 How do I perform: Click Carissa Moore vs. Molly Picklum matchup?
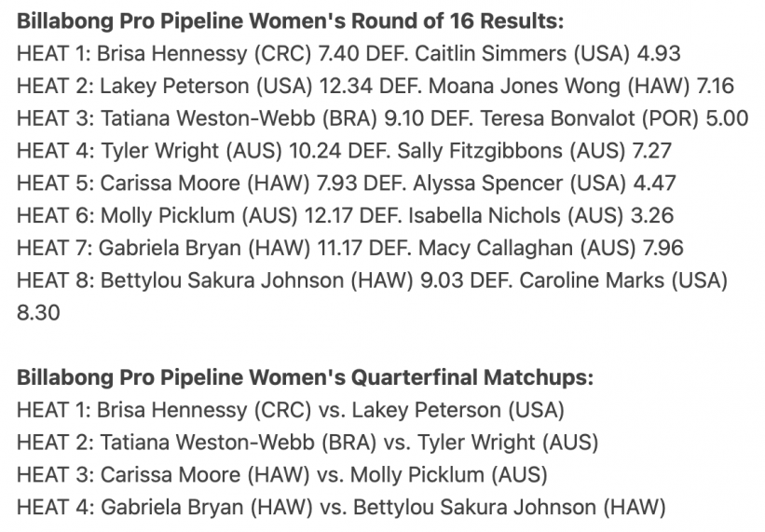point(282,475)
